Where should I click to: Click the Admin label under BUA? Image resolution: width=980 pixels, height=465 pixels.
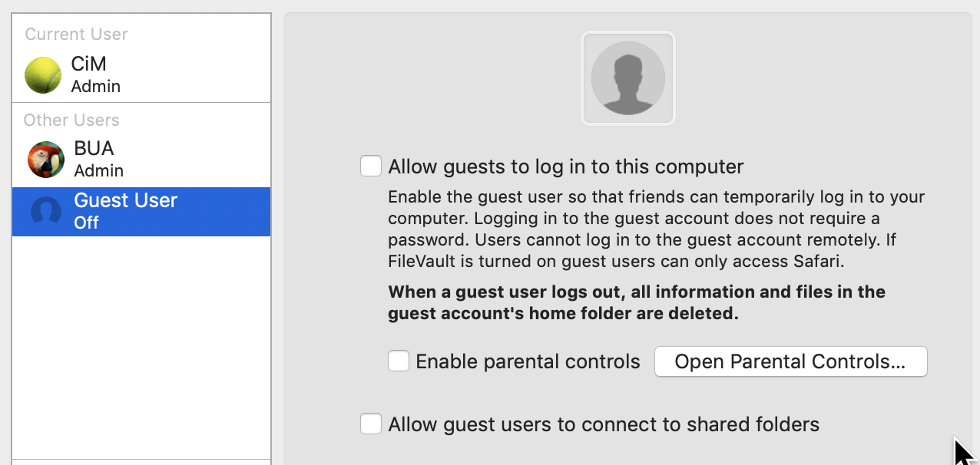(98, 170)
